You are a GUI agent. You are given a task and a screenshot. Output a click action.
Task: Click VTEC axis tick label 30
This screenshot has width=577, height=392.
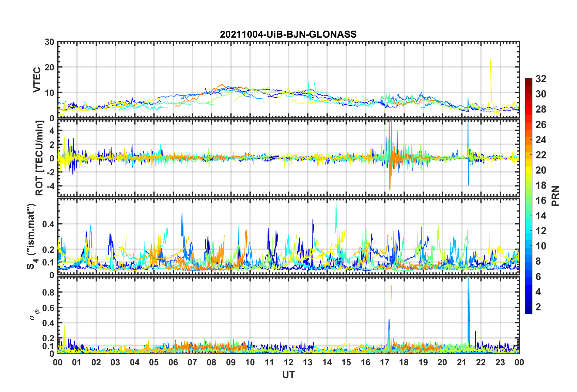49,42
